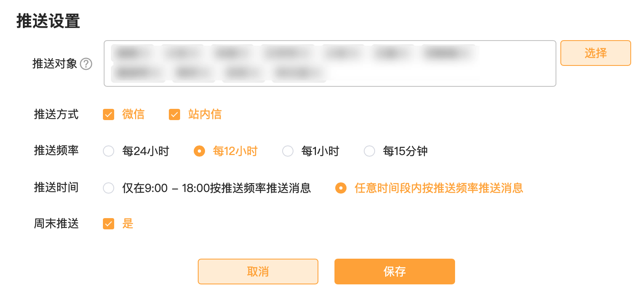This screenshot has width=644, height=290.
Task: Click the 推送频率 row label
Action: pos(56,151)
